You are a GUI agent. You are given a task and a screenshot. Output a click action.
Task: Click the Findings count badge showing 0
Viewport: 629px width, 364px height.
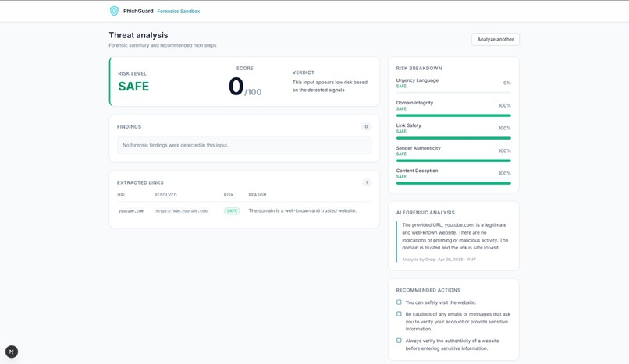pos(366,126)
